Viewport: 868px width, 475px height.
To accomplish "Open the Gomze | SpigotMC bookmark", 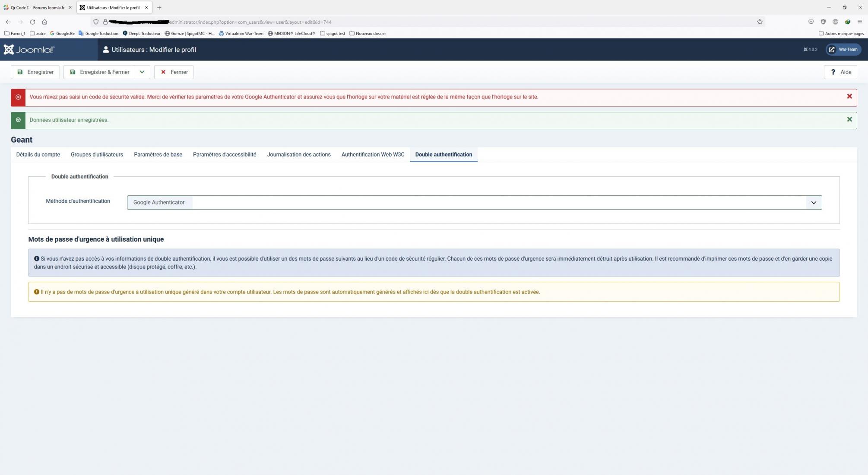I will (190, 33).
